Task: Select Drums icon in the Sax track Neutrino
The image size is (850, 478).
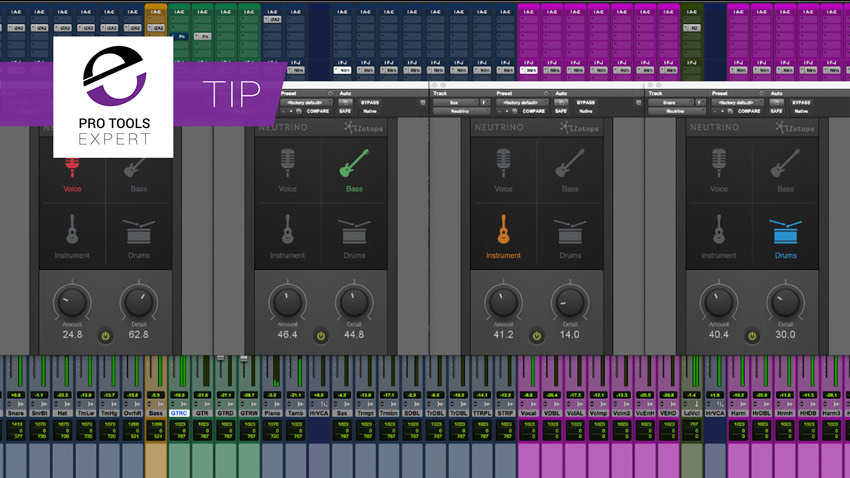Action: 570,231
